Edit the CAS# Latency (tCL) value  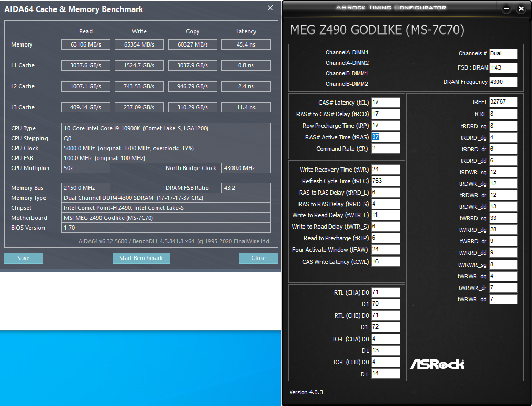pyautogui.click(x=386, y=102)
